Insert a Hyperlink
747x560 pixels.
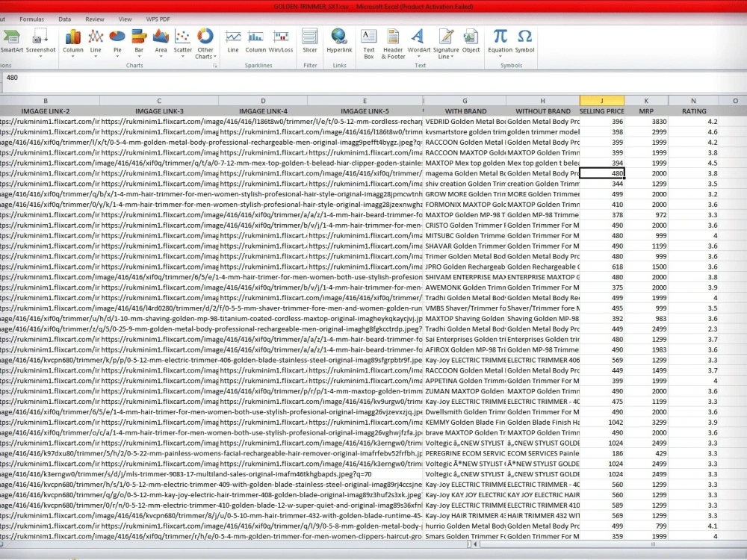[339, 41]
